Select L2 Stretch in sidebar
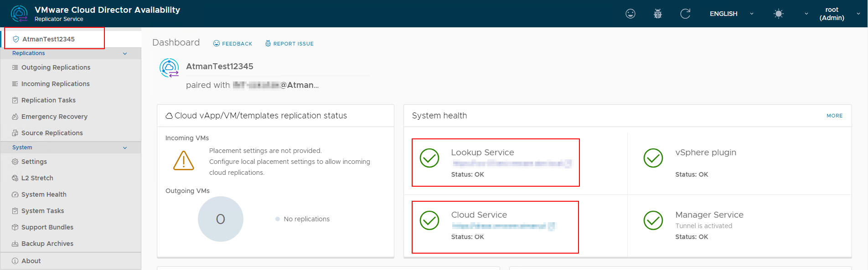Viewport: 868px width, 270px height. [37, 178]
